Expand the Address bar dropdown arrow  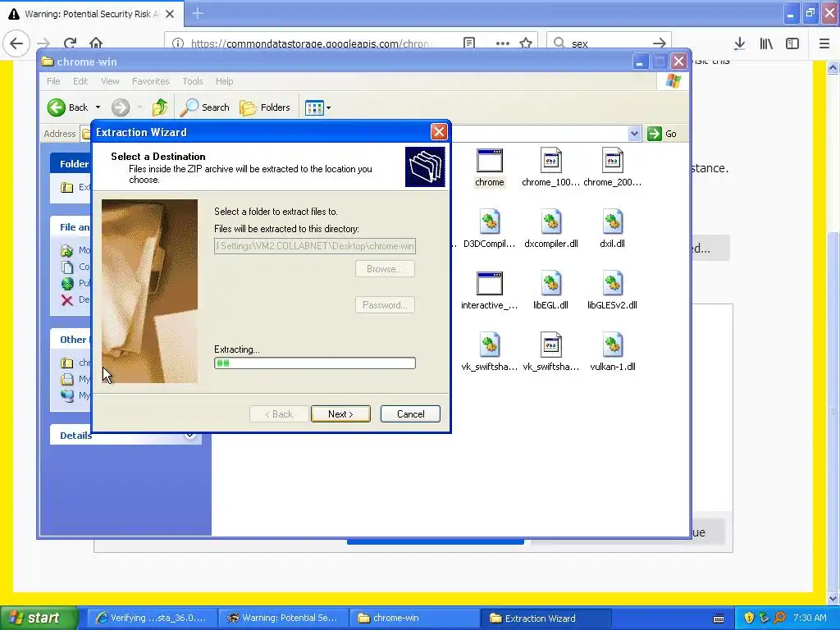tap(634, 134)
